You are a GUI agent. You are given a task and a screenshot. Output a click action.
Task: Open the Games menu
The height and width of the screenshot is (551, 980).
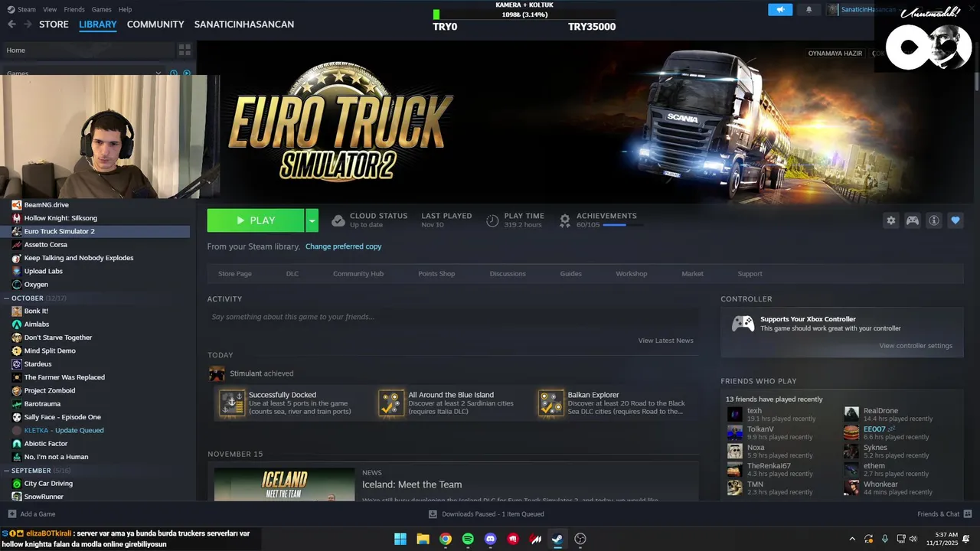click(101, 9)
